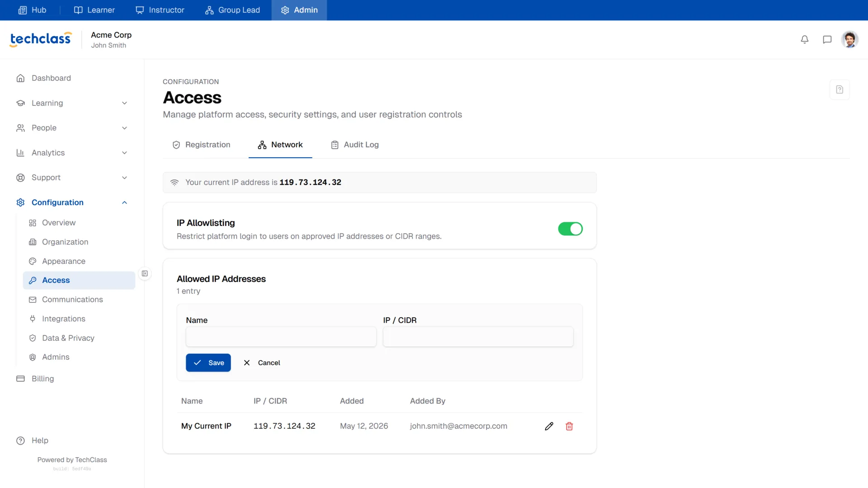Click the Billing card icon in sidebar
868x488 pixels.
[x=20, y=379]
